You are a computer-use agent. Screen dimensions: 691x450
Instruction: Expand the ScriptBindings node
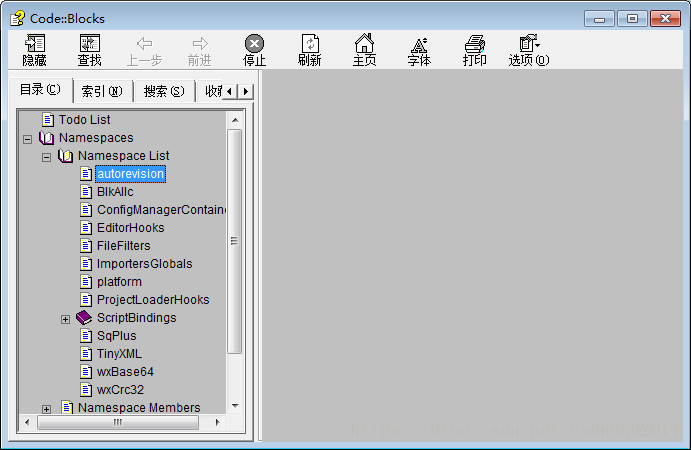65,319
